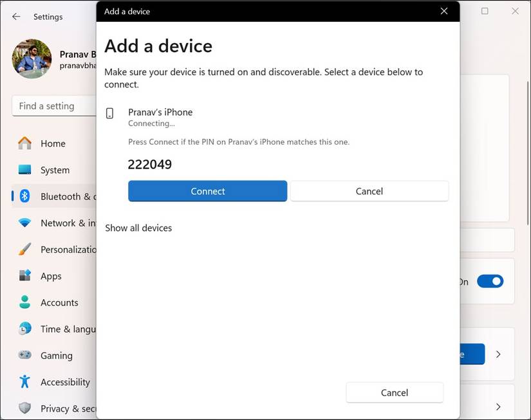The image size is (531, 420).
Task: Open Personalization settings
Action: [x=54, y=250]
